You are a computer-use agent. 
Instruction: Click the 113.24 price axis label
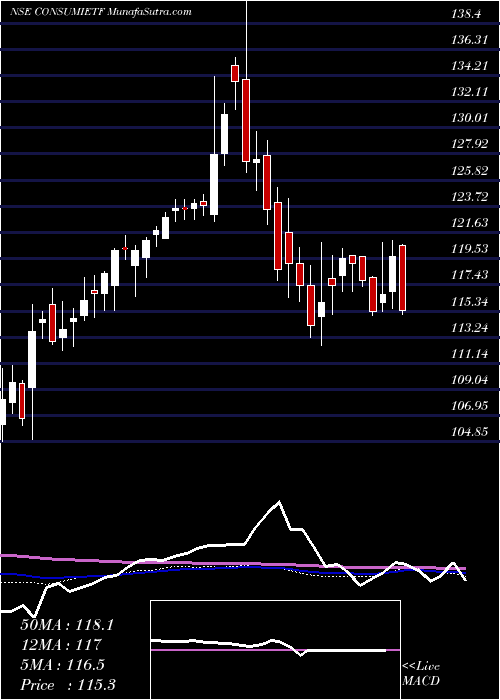coord(469,329)
